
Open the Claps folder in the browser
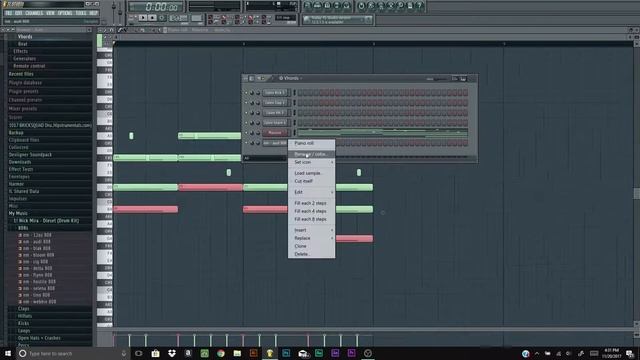(23, 309)
